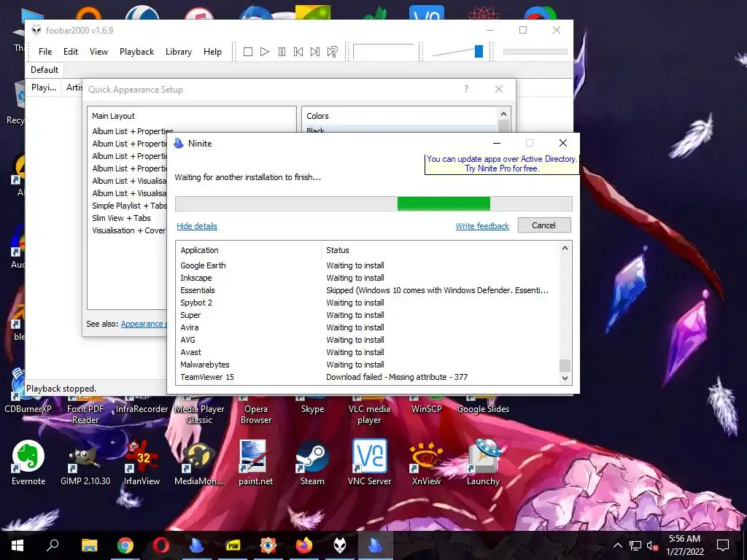The height and width of the screenshot is (560, 747).
Task: Click the Stop button in foobar2000 toolbar
Action: point(248,52)
